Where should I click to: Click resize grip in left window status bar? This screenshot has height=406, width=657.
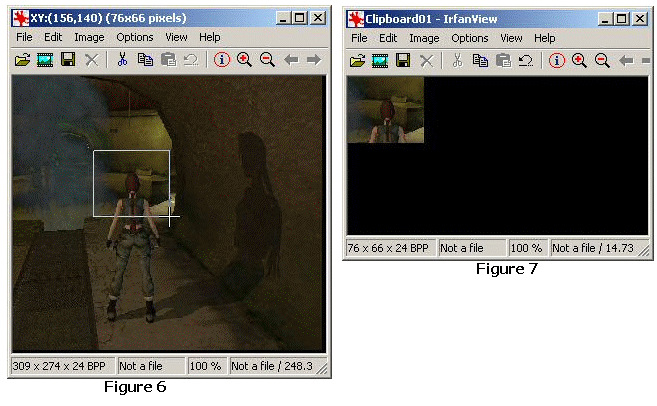click(x=322, y=368)
